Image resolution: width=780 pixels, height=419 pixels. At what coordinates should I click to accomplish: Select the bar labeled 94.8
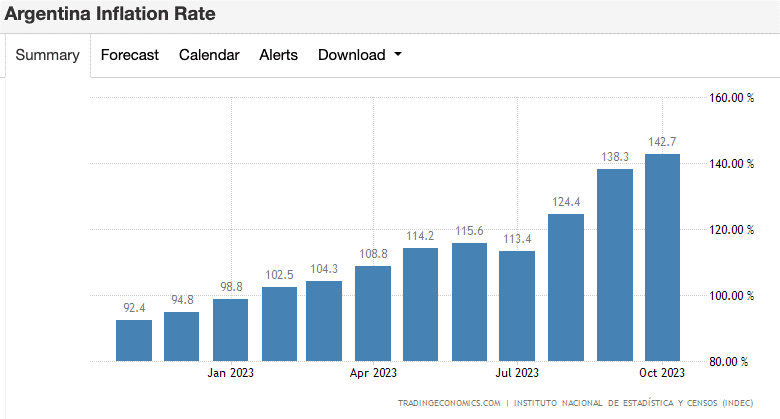click(182, 336)
